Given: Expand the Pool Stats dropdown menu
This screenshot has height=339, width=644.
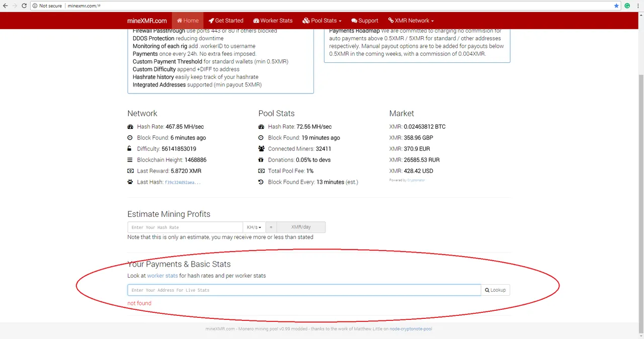Looking at the screenshot, I should pyautogui.click(x=322, y=21).
